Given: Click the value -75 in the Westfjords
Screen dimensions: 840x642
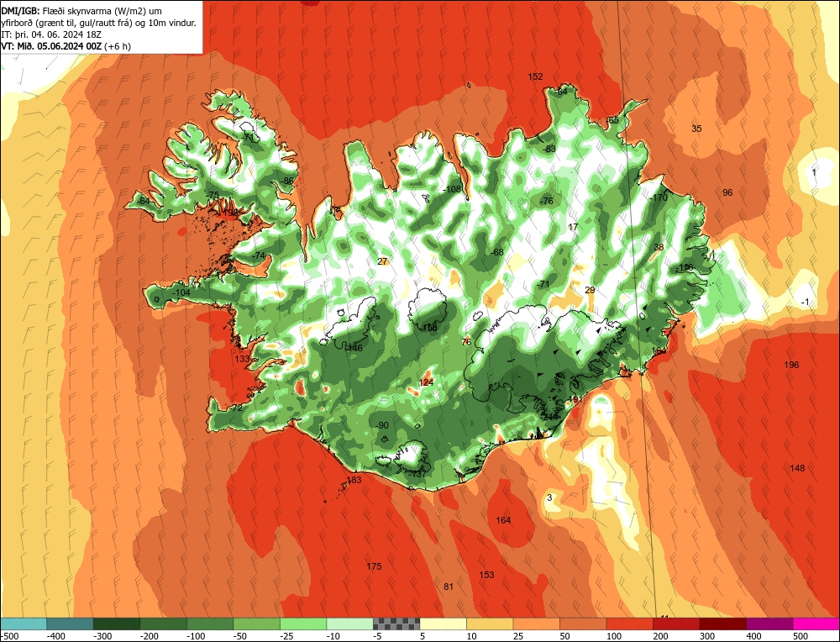Looking at the screenshot, I should click(x=213, y=195).
